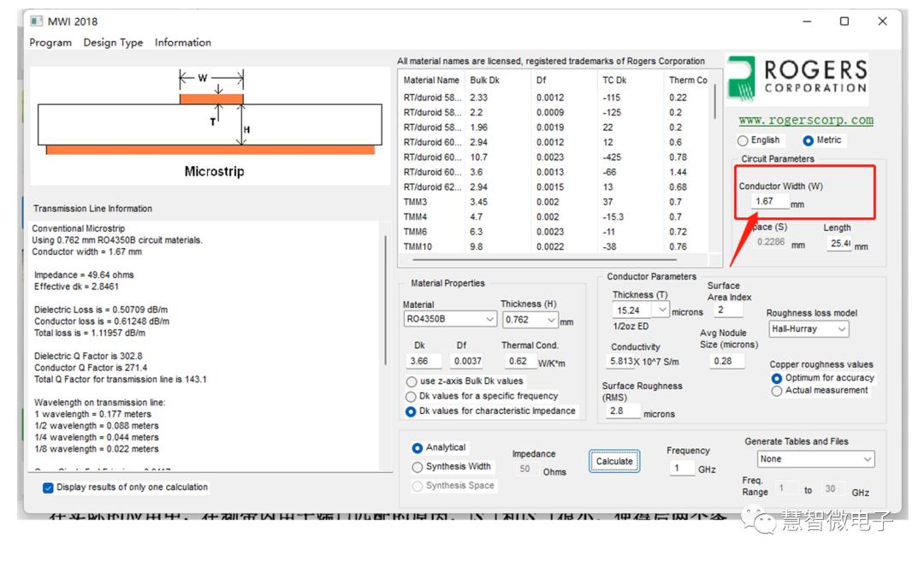
Task: Open the Material dropdown showing RO4350B
Action: point(450,320)
